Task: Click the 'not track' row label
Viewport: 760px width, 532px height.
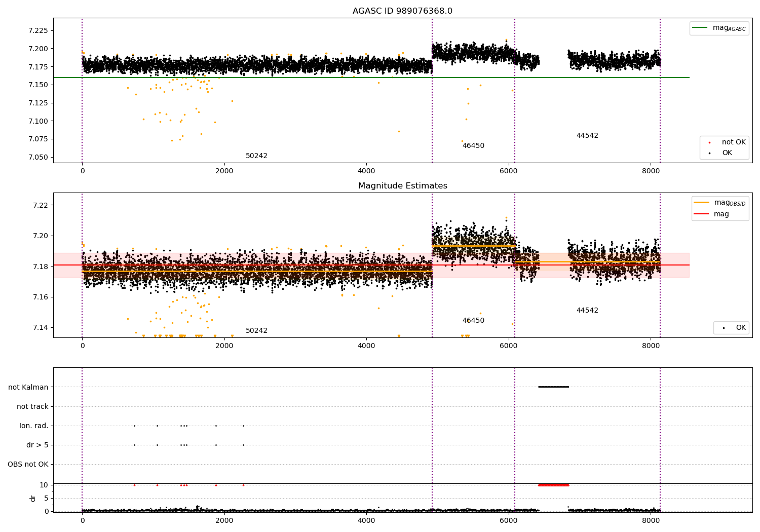Action: pyautogui.click(x=32, y=406)
